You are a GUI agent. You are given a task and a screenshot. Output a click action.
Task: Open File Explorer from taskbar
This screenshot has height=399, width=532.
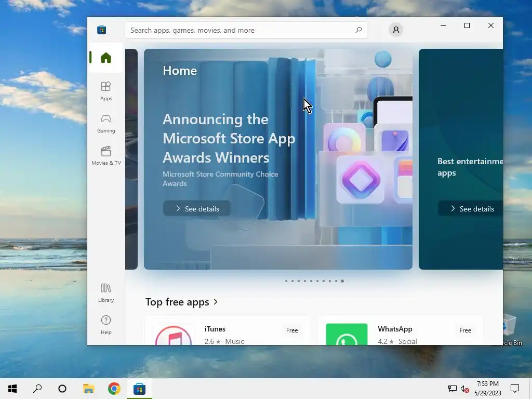[88, 389]
